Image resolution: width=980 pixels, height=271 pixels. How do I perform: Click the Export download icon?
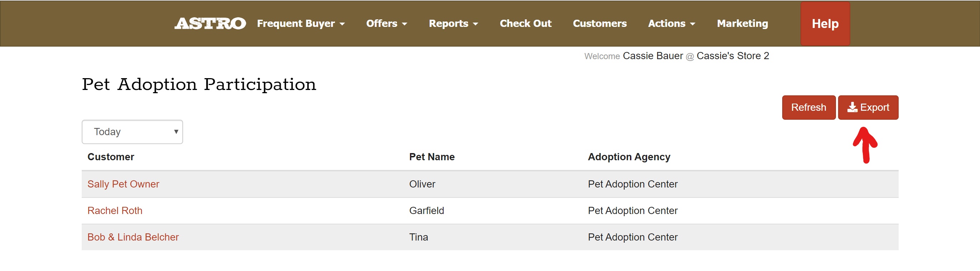click(x=852, y=107)
